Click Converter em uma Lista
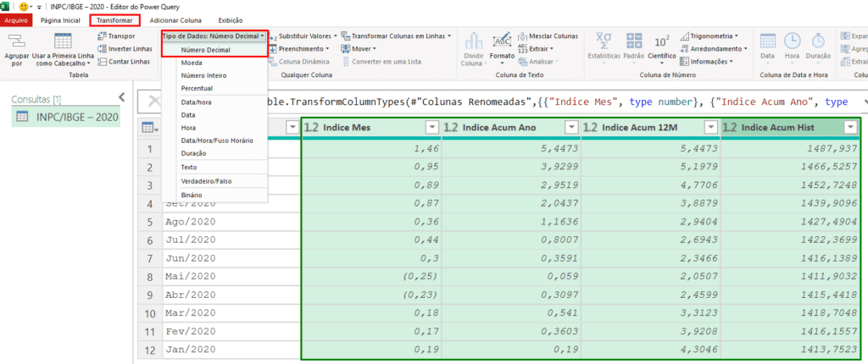This screenshot has width=868, height=364. click(x=381, y=62)
